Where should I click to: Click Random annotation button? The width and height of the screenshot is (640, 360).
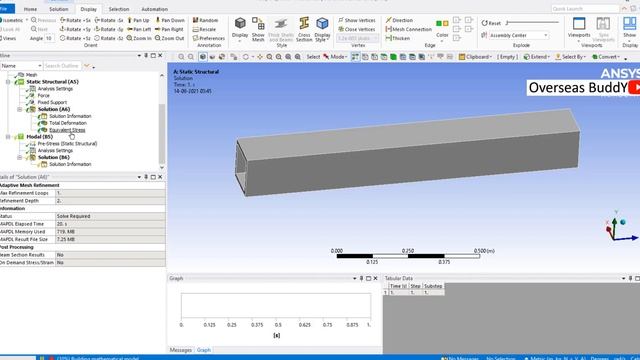[x=205, y=20]
